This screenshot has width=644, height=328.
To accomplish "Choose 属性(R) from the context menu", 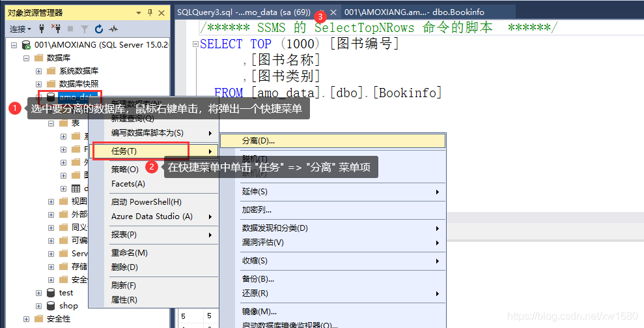I will (124, 300).
